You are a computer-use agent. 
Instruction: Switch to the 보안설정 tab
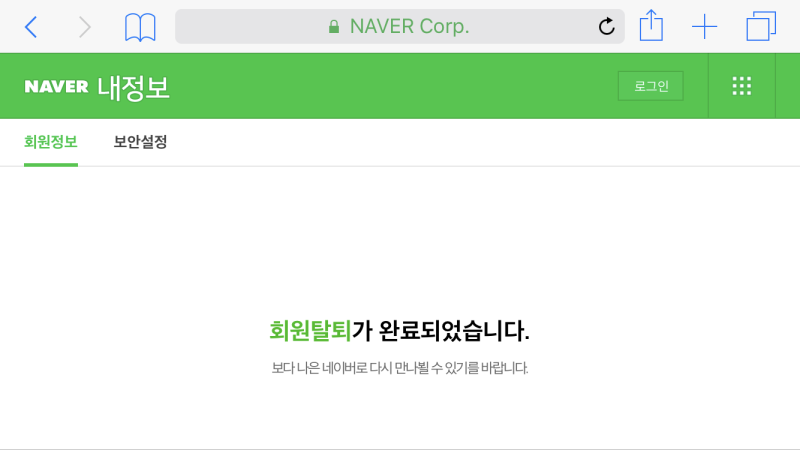coord(140,142)
